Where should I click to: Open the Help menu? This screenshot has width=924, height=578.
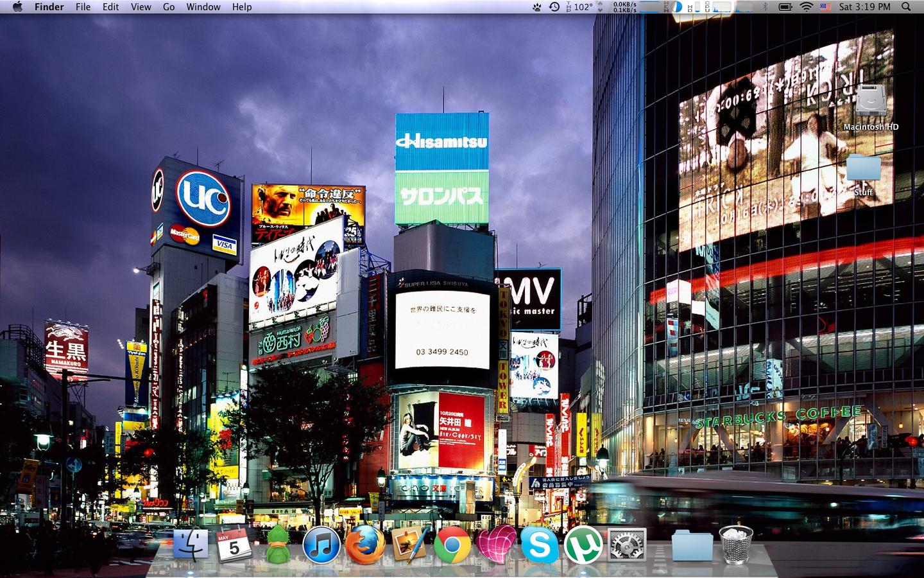(x=242, y=6)
